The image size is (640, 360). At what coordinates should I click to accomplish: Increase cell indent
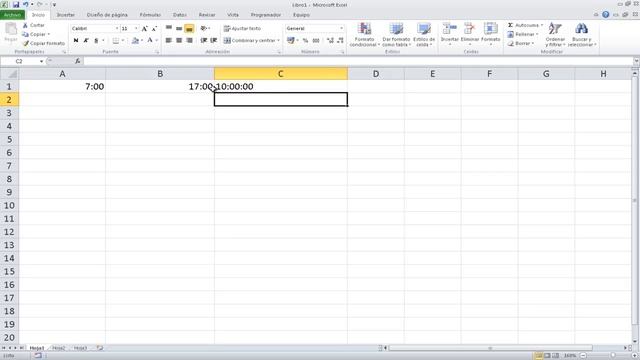[213, 40]
